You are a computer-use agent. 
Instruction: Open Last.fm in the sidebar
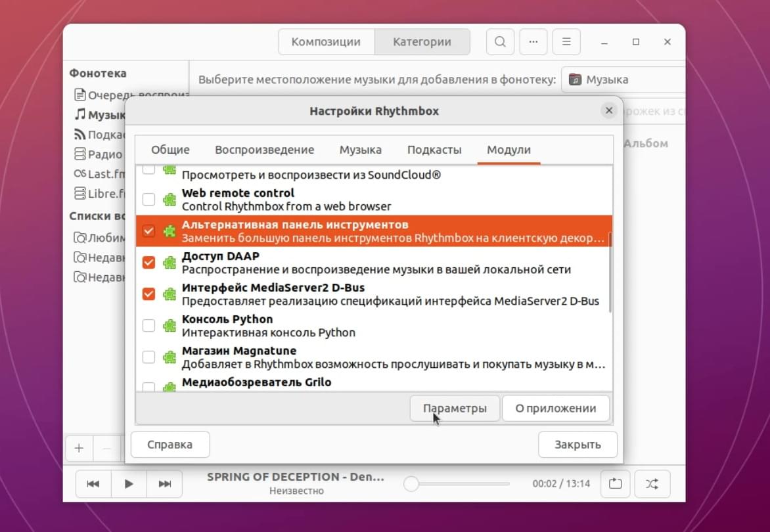click(100, 174)
